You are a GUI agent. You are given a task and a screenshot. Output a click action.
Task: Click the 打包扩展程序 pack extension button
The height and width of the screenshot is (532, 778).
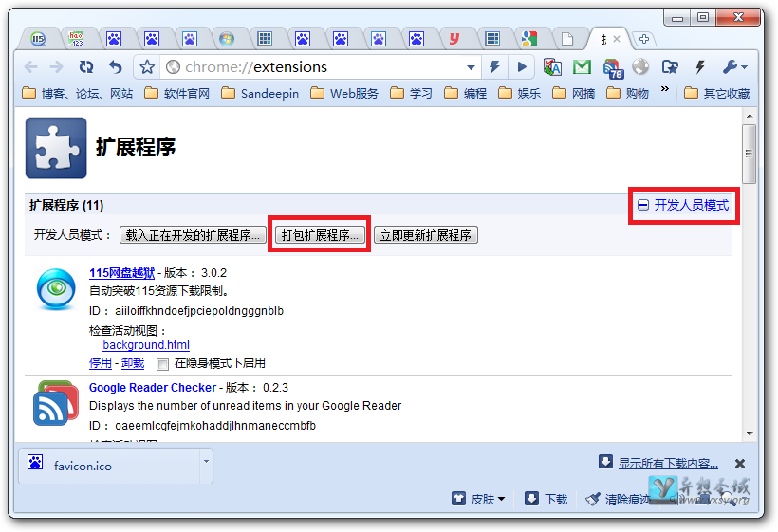[320, 235]
